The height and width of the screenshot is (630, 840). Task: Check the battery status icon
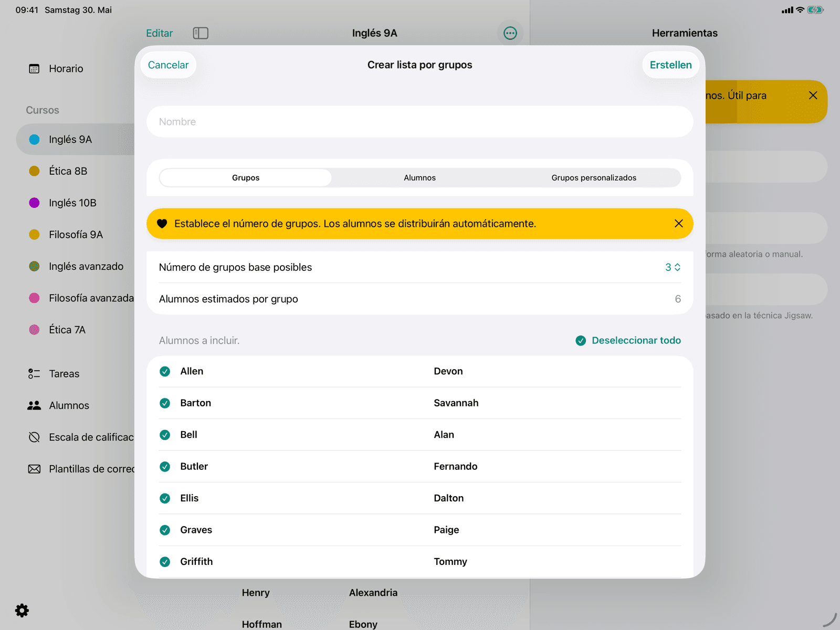(x=815, y=10)
